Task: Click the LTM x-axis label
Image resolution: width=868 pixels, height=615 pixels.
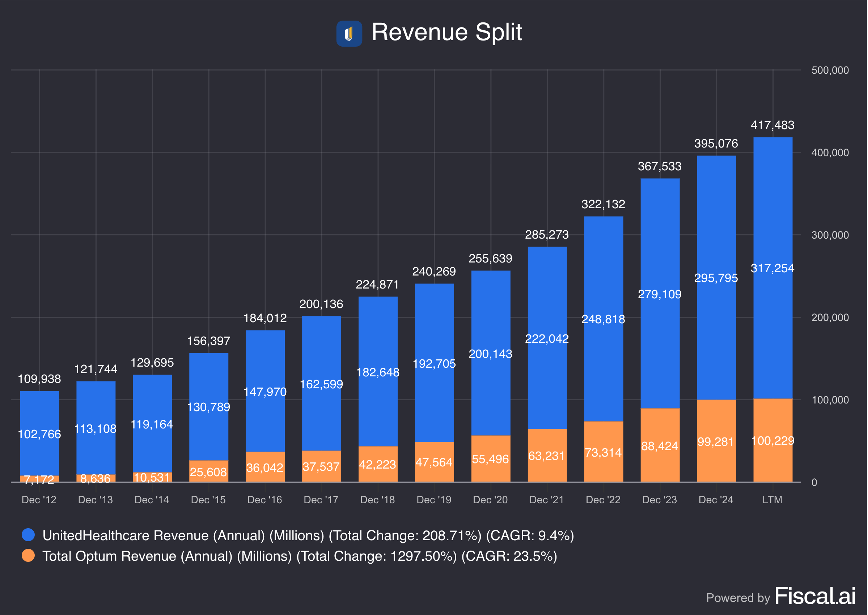Action: [772, 500]
